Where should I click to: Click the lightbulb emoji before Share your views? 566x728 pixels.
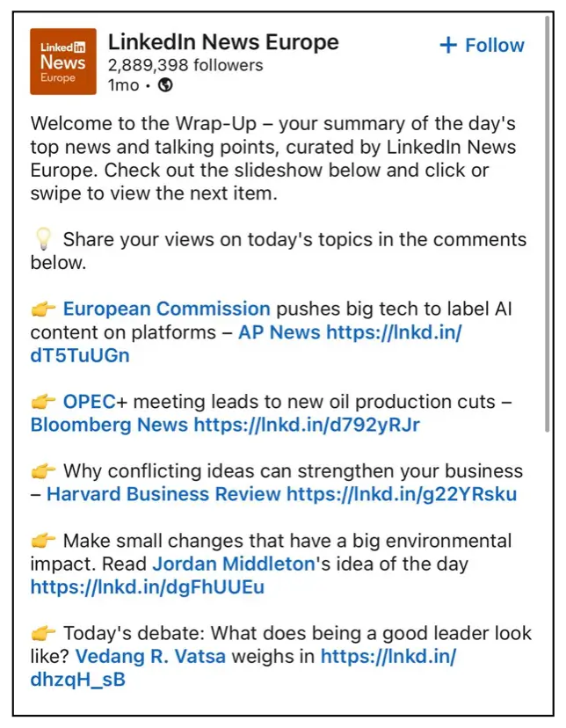coord(43,240)
